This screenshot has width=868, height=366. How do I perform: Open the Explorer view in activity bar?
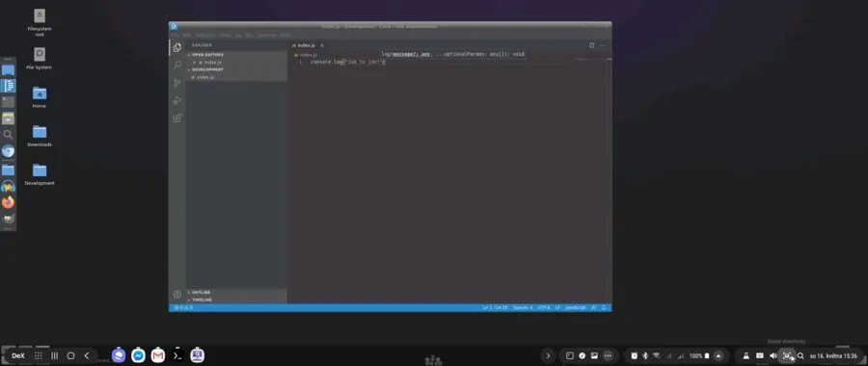(x=177, y=47)
